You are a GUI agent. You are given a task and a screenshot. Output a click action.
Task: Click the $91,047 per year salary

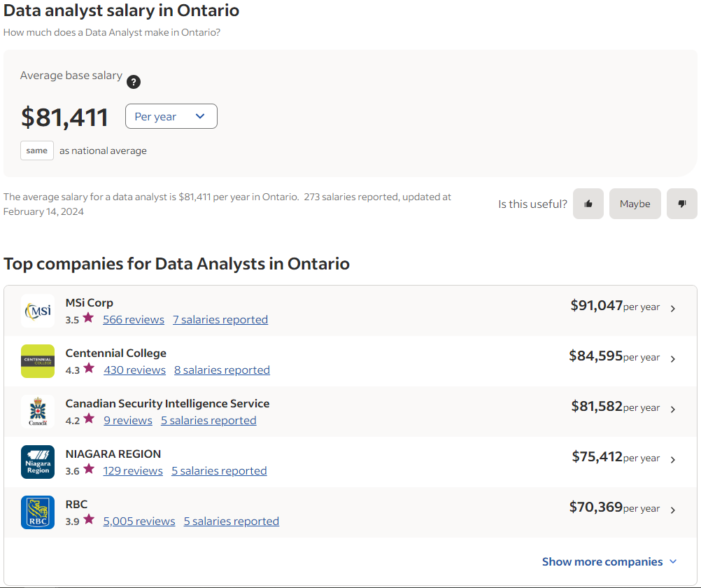pyautogui.click(x=615, y=306)
